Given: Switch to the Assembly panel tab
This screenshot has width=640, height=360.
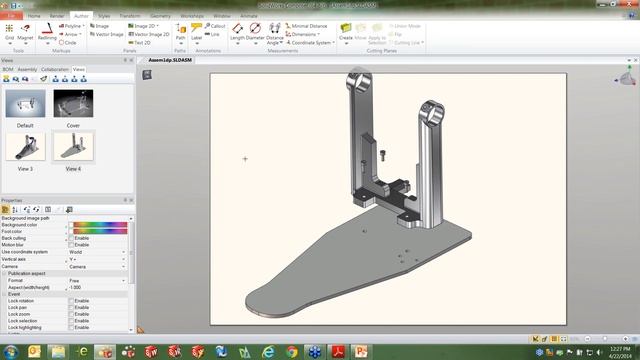Looking at the screenshot, I should 27,69.
